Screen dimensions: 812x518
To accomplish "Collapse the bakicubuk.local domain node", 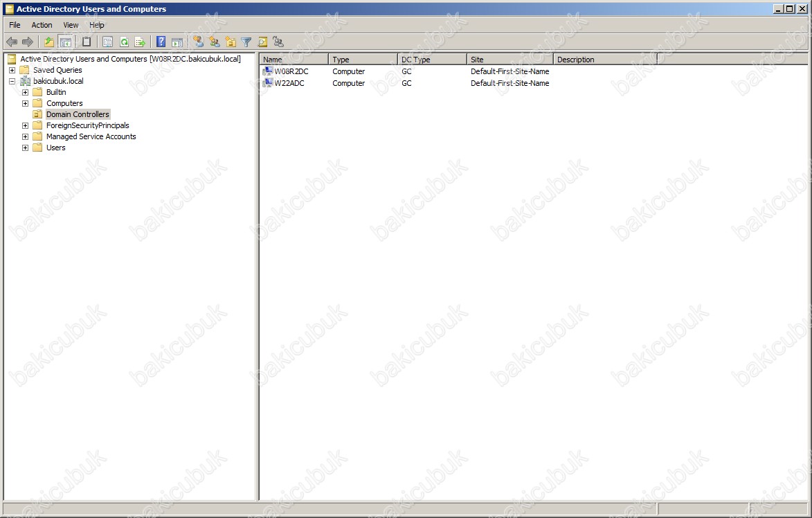I will pyautogui.click(x=12, y=81).
